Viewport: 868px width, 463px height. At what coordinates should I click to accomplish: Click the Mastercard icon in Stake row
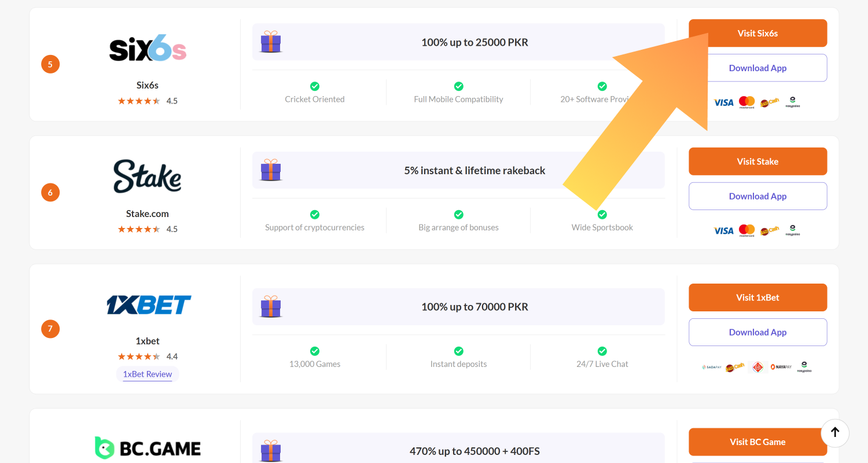point(747,230)
